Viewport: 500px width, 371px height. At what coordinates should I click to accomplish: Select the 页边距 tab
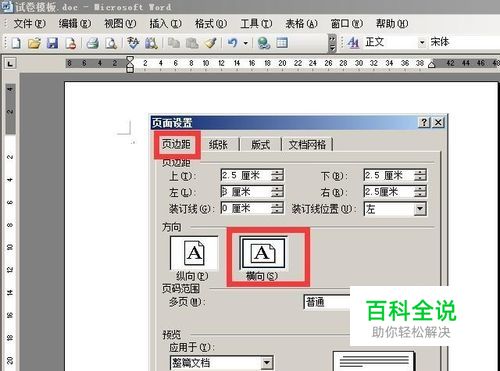(176, 144)
